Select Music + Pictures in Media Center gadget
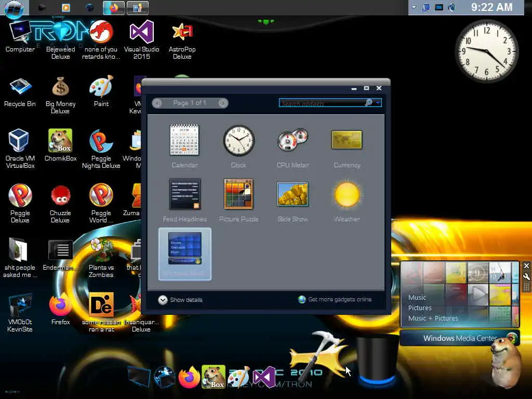Image resolution: width=532 pixels, height=399 pixels. 433,318
